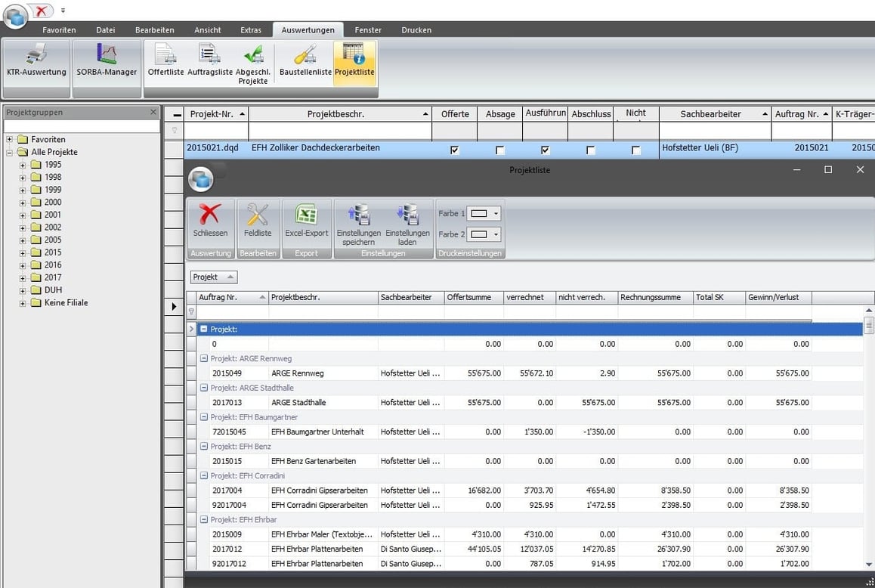This screenshot has height=588, width=875.
Task: Select the row with Auftrag Nr. 72015045
Action: coord(505,432)
